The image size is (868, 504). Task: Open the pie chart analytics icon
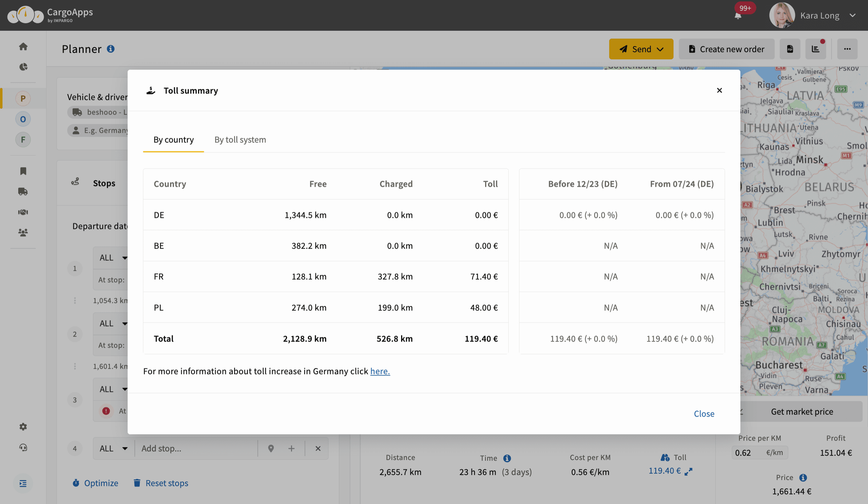click(23, 67)
